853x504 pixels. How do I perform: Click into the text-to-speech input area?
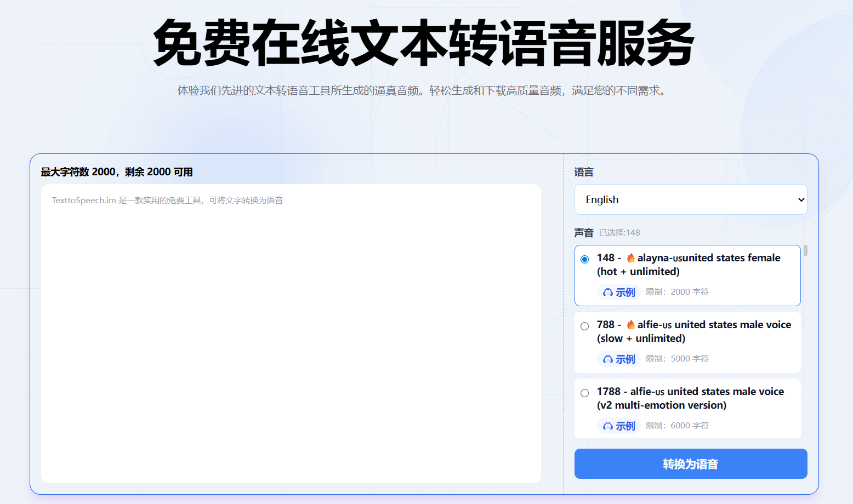tap(291, 334)
